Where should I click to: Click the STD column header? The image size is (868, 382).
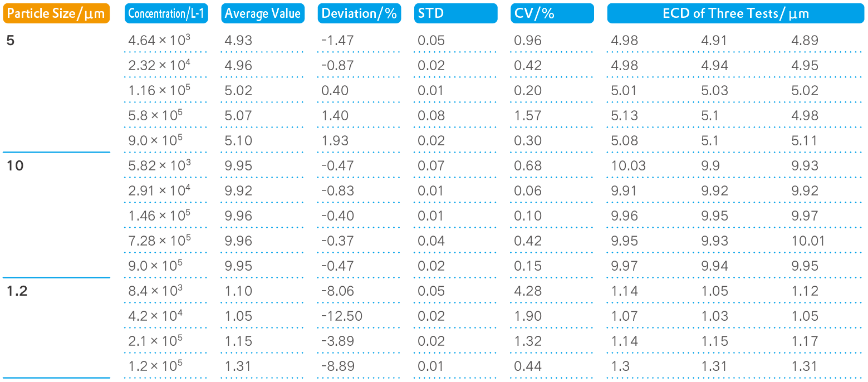pyautogui.click(x=455, y=13)
